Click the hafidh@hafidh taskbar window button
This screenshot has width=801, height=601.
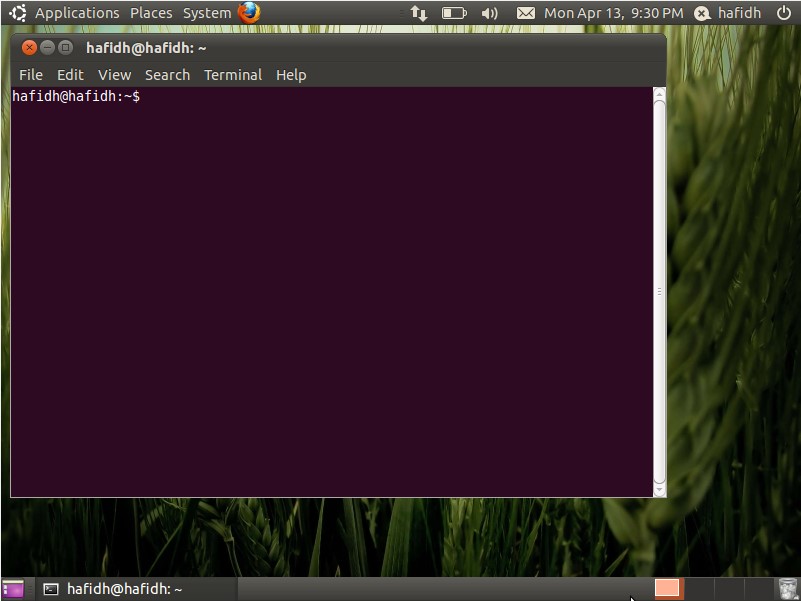point(113,589)
